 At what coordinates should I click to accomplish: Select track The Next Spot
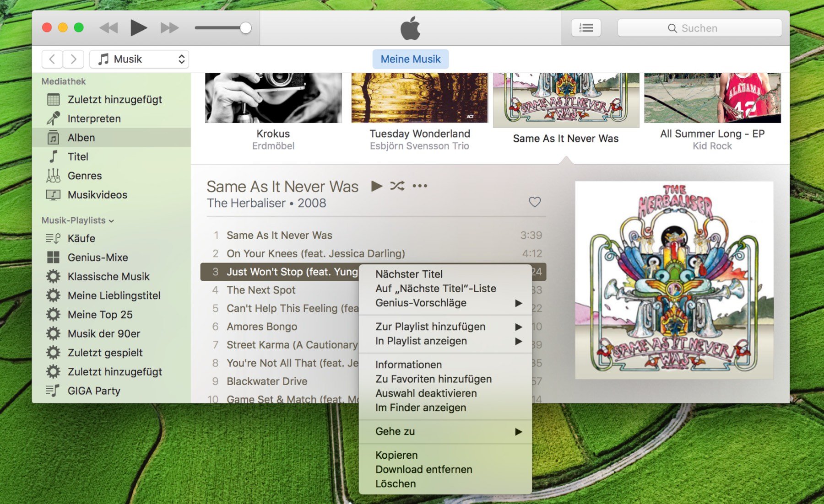[x=280, y=290]
